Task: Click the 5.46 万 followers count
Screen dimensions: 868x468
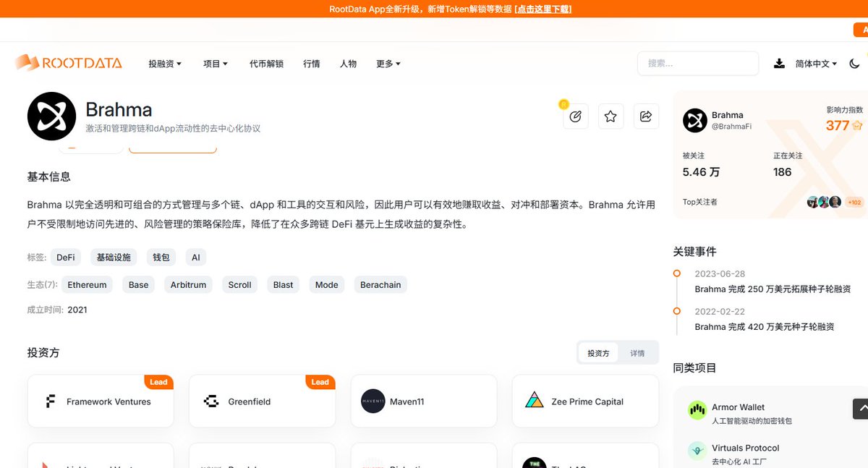Action: coord(701,172)
